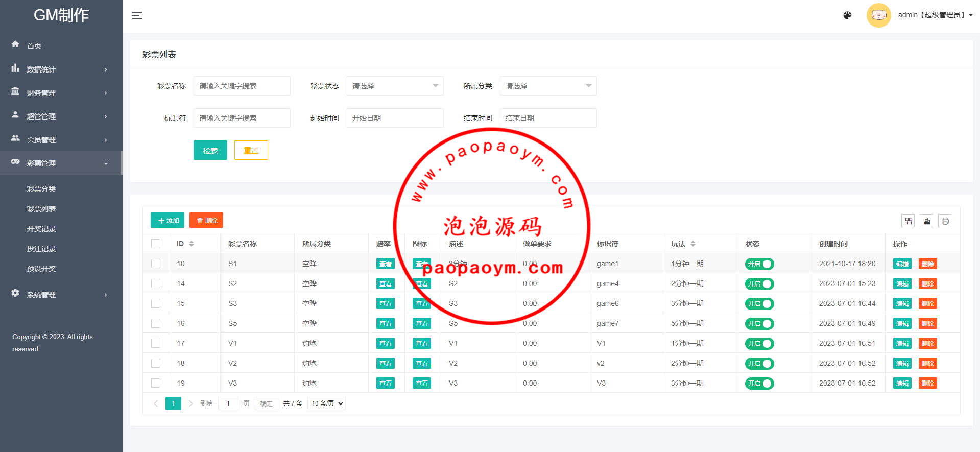Screen dimensions: 980x452
Task: Check the select-all header checkbox
Action: pos(156,244)
